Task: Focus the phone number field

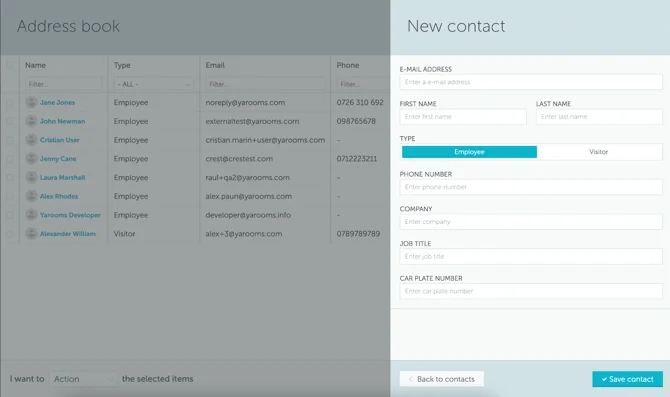Action: tap(531, 187)
